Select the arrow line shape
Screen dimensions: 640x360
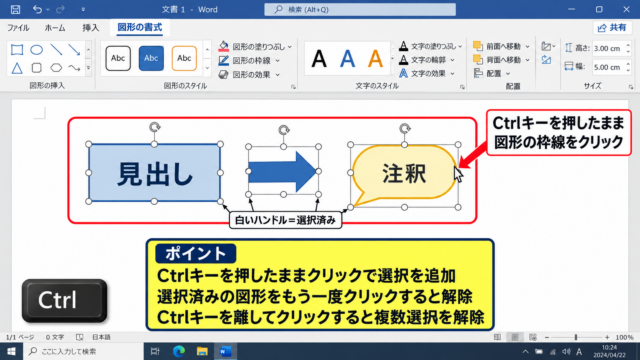[x=74, y=50]
